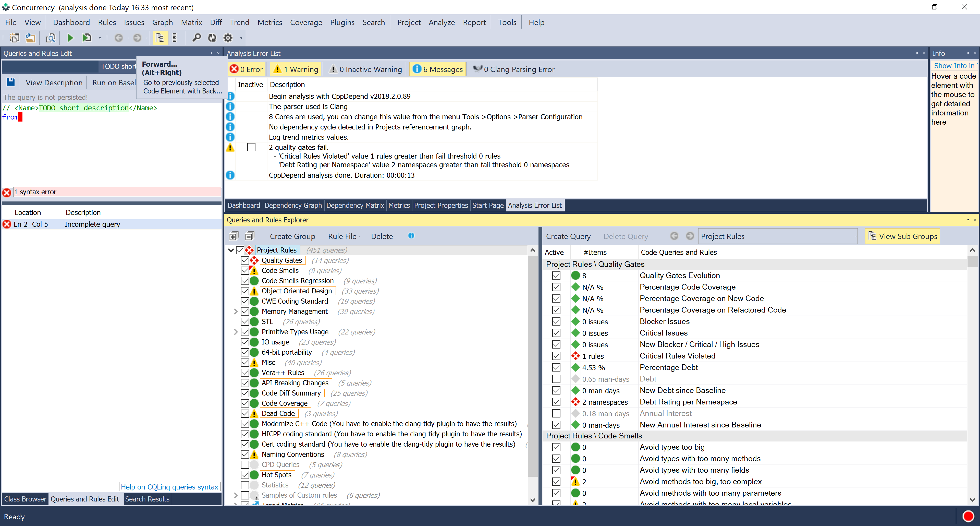Image resolution: width=980 pixels, height=526 pixels.
Task: Click the red error icon beside syntax error
Action: click(x=7, y=193)
